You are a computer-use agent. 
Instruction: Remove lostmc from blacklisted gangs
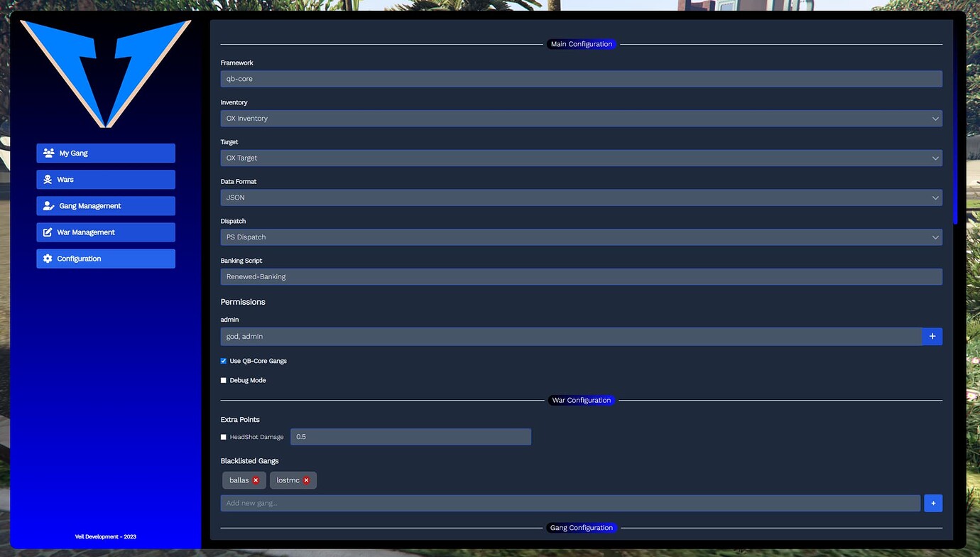click(306, 480)
